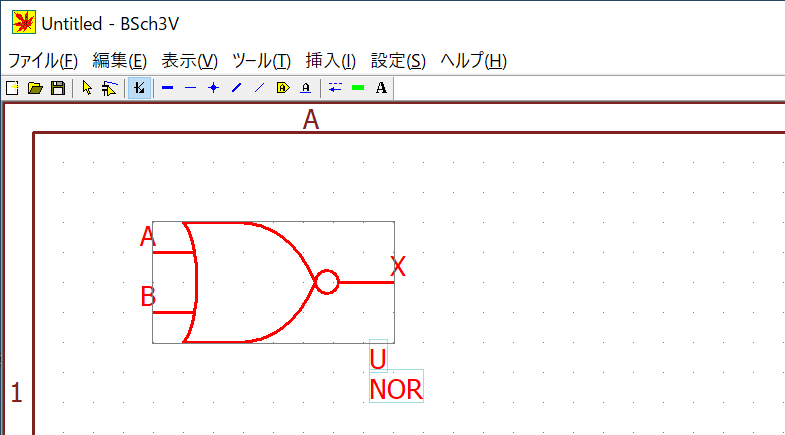
Task: Select the blue Dashed line tool
Action: click(335, 88)
